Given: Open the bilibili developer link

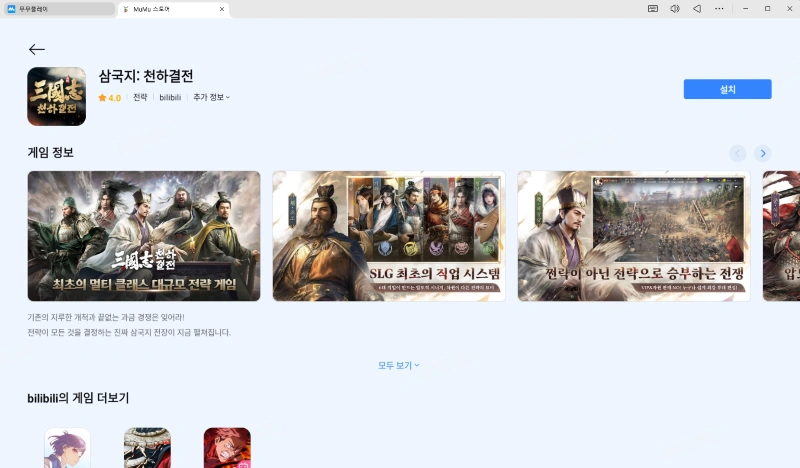Looking at the screenshot, I should coord(170,97).
